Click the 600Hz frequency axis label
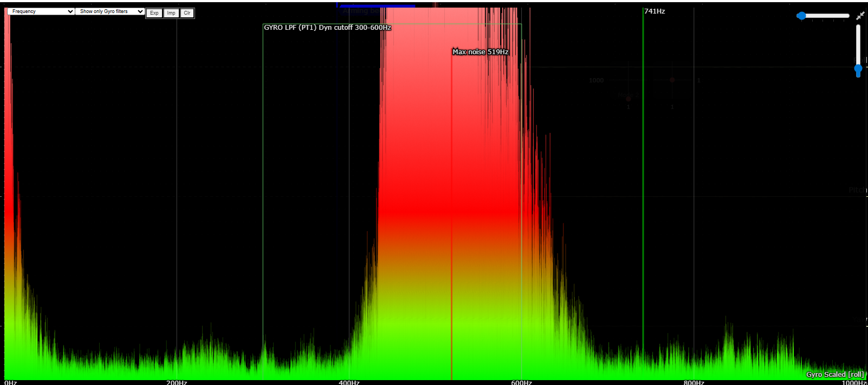The width and height of the screenshot is (868, 385). point(521,382)
